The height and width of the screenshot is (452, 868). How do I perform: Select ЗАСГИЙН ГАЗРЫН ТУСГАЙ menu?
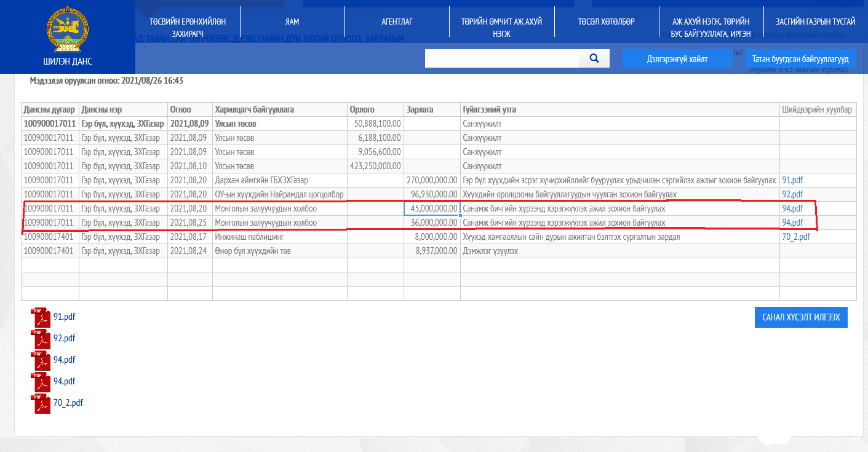click(815, 22)
